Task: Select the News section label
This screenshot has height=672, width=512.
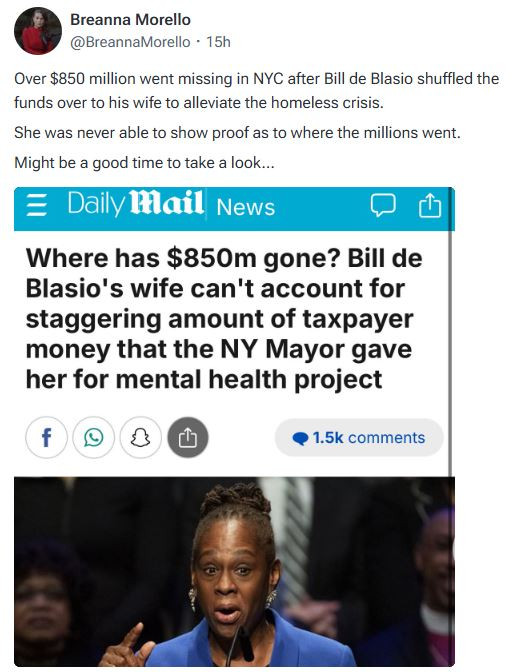Action: point(246,207)
